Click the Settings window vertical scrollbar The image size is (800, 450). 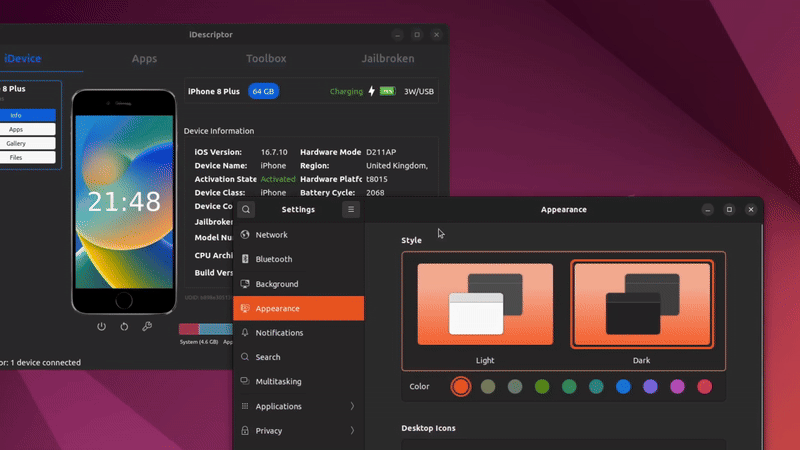click(762, 337)
